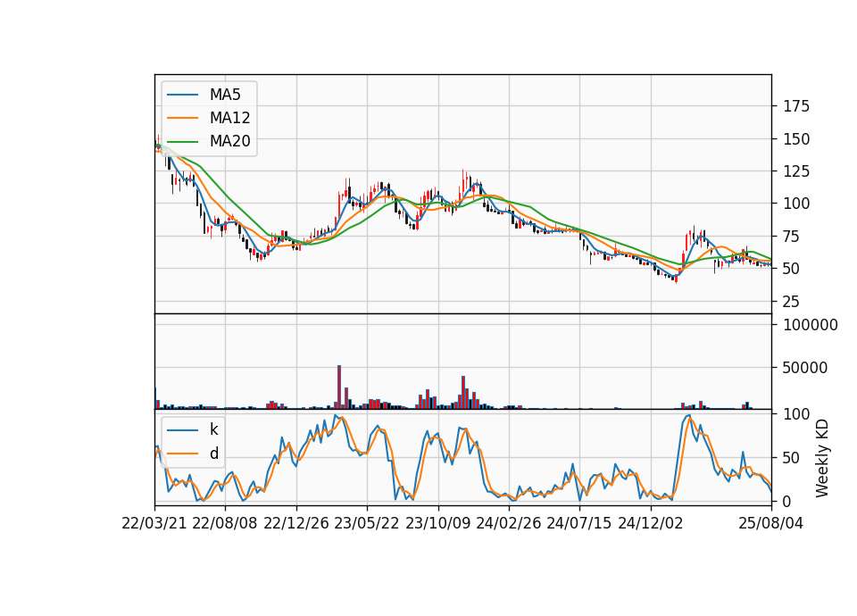Click the 150 price axis value
The width and height of the screenshot is (857, 616).
(x=796, y=139)
